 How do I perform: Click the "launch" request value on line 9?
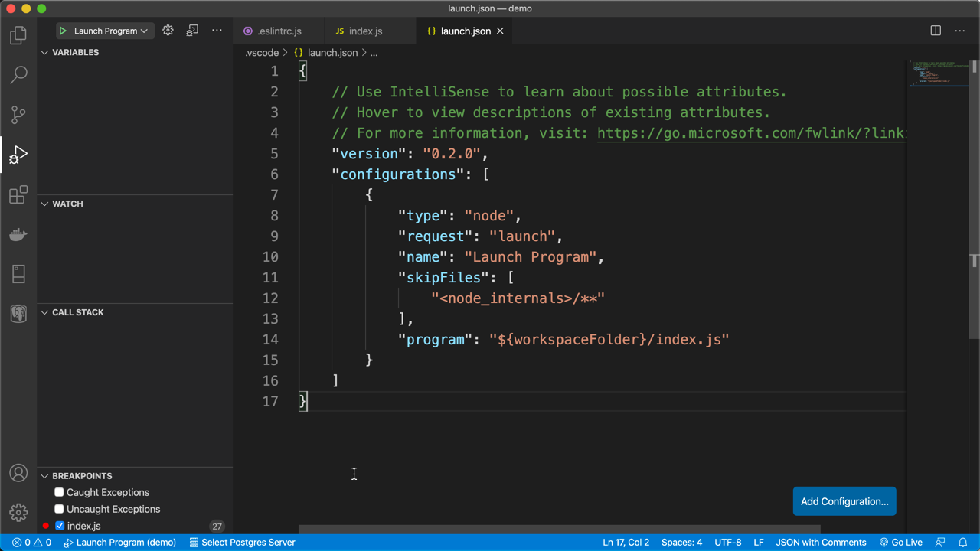(522, 236)
